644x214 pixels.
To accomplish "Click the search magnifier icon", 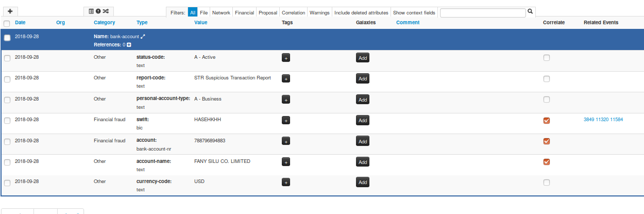I will (x=530, y=11).
